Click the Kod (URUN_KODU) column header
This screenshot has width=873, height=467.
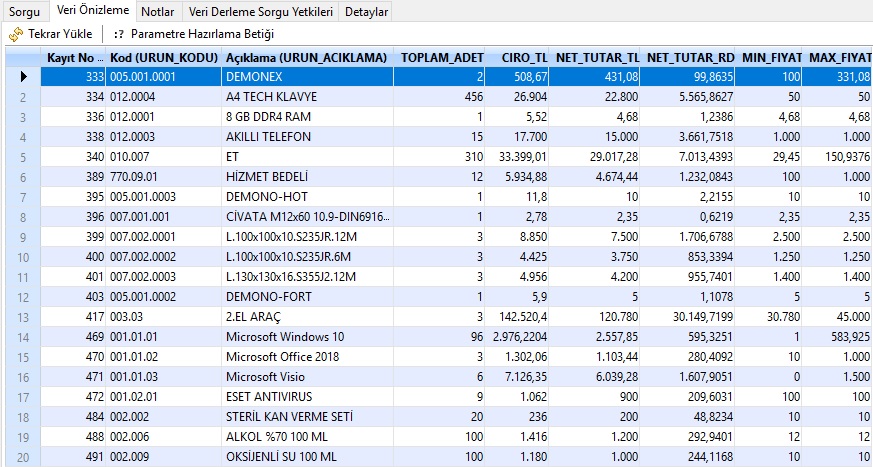163,58
